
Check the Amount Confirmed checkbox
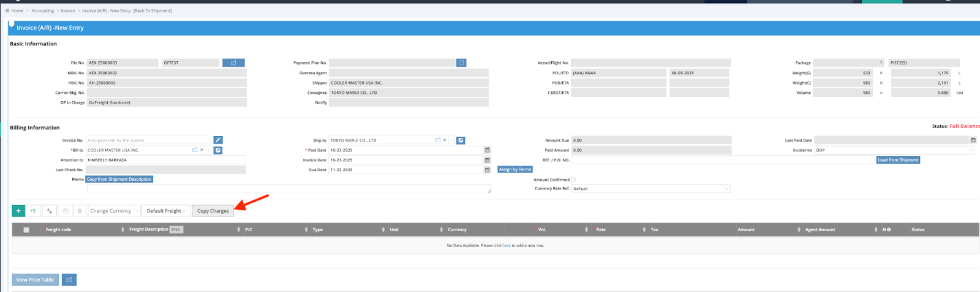coord(573,180)
